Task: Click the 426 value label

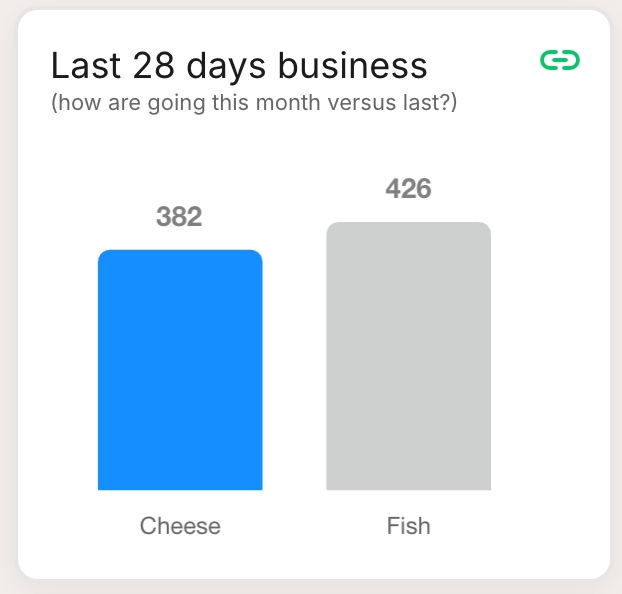Action: point(408,188)
